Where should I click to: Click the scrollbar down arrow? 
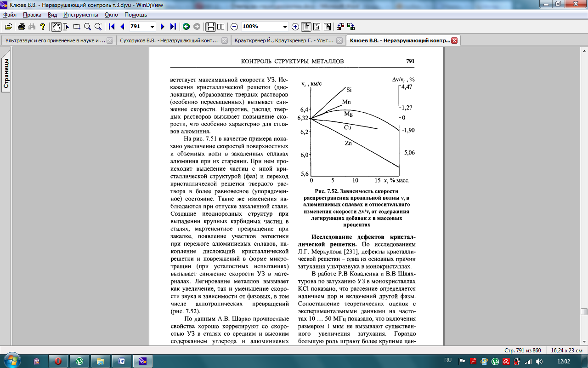584,342
